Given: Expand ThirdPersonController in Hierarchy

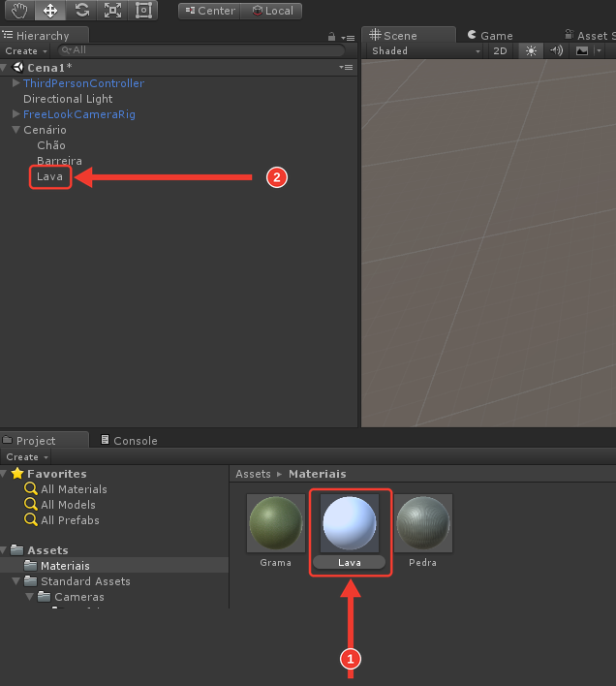Looking at the screenshot, I should tap(16, 83).
